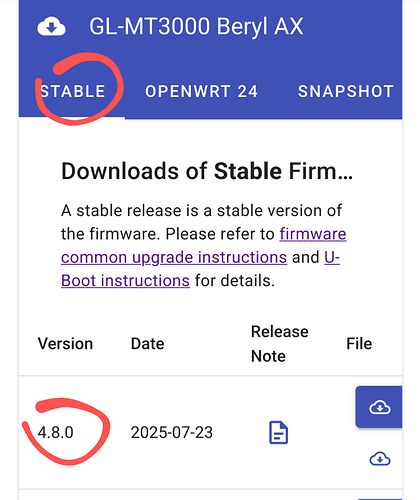Switch to the STABLE tab
Image resolution: width=420 pixels, height=500 pixels.
(x=72, y=91)
